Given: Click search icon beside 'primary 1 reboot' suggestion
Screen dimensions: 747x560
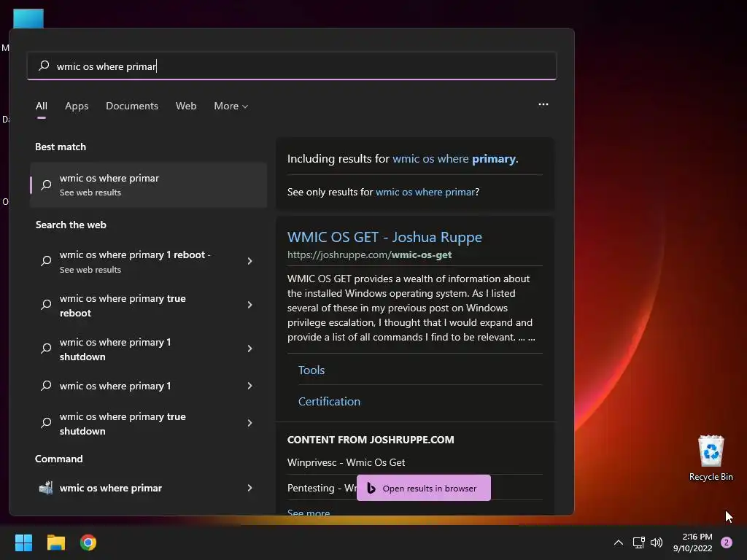Looking at the screenshot, I should tap(46, 261).
